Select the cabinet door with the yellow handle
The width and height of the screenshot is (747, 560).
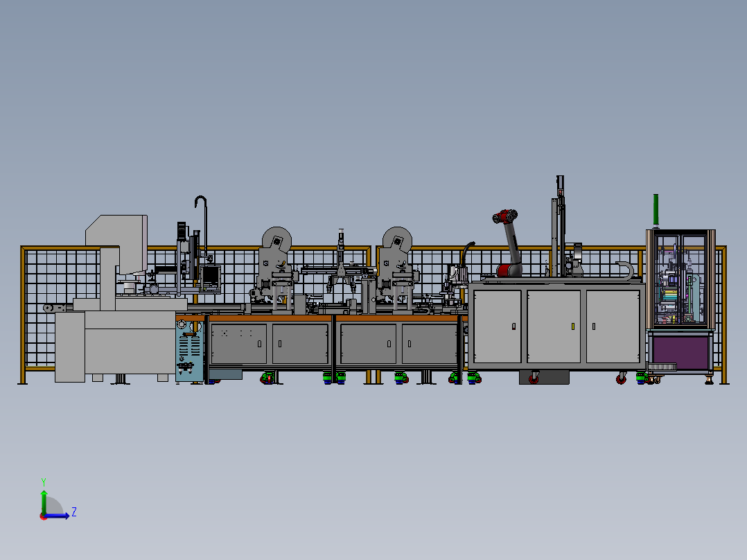click(x=554, y=327)
